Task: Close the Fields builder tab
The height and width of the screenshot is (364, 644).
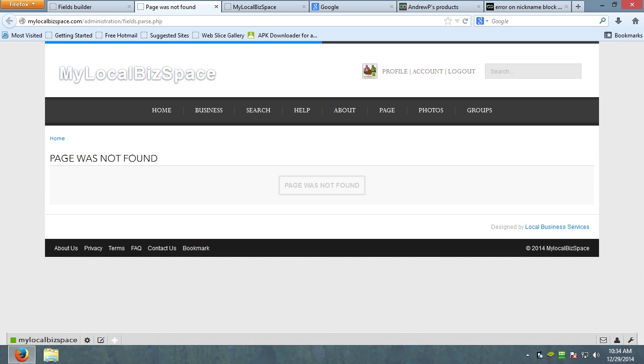Action: tap(129, 7)
